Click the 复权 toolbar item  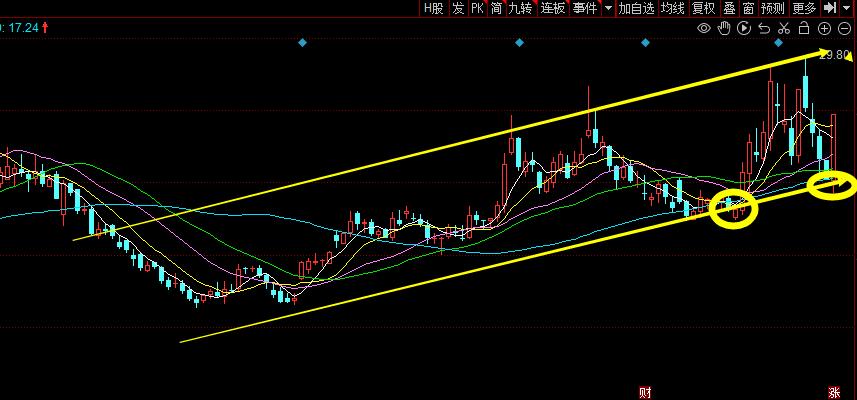(x=703, y=8)
